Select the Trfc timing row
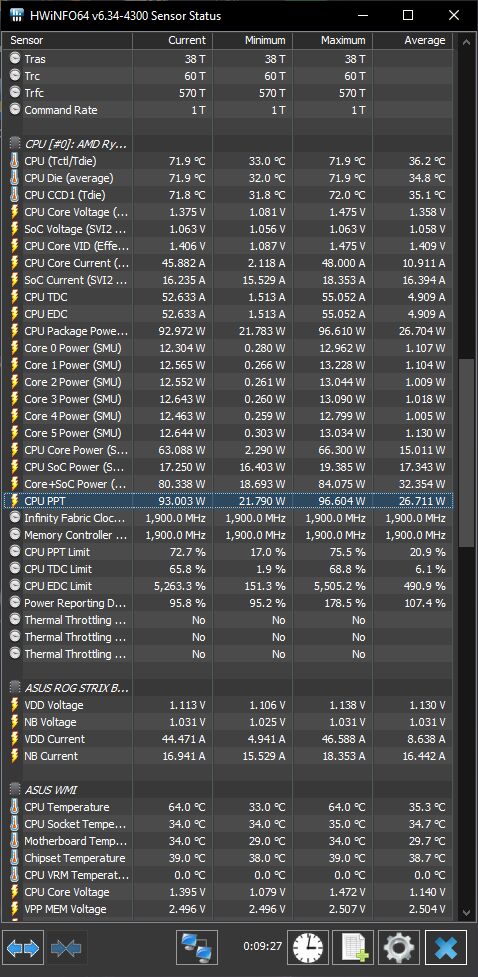Viewport: 478px width, 977px height. (228, 93)
